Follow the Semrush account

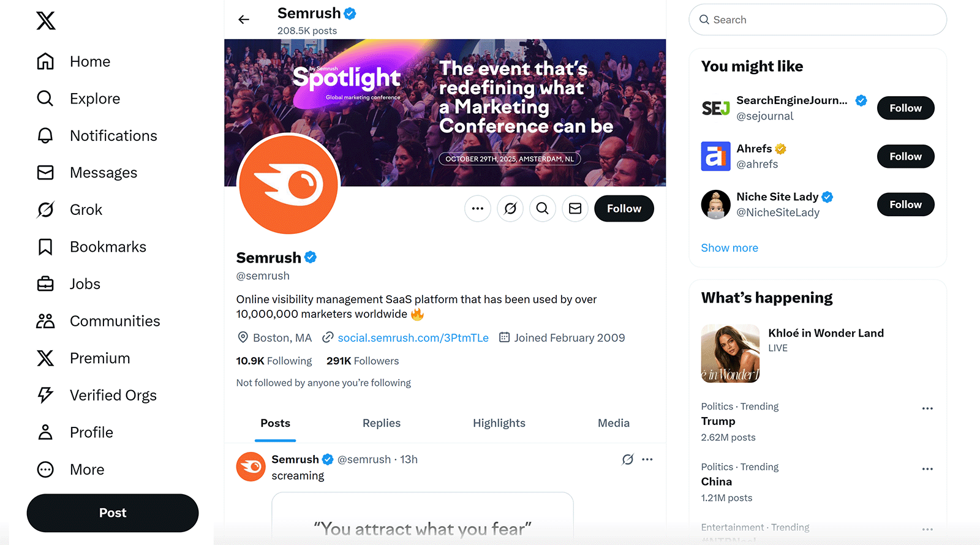point(624,208)
